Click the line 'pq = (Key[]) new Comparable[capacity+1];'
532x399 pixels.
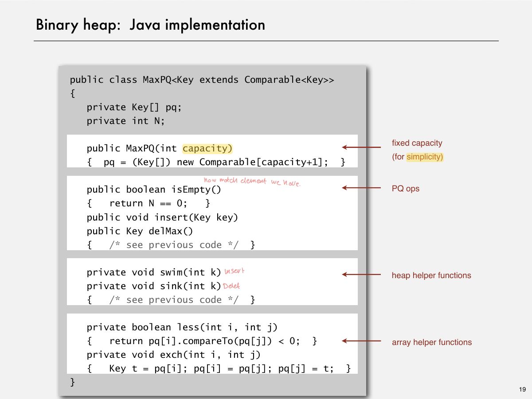point(216,162)
